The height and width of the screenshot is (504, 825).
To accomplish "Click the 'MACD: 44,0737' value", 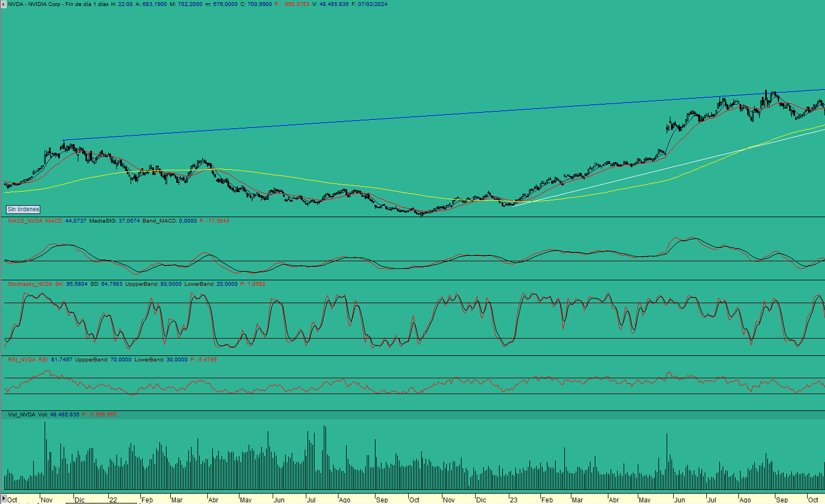I will (x=66, y=221).
